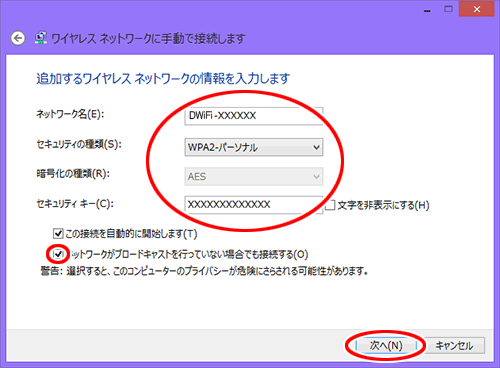Image resolution: width=500 pixels, height=368 pixels.
Task: Open the disabled AES encryption dropdown
Action: pos(254,177)
